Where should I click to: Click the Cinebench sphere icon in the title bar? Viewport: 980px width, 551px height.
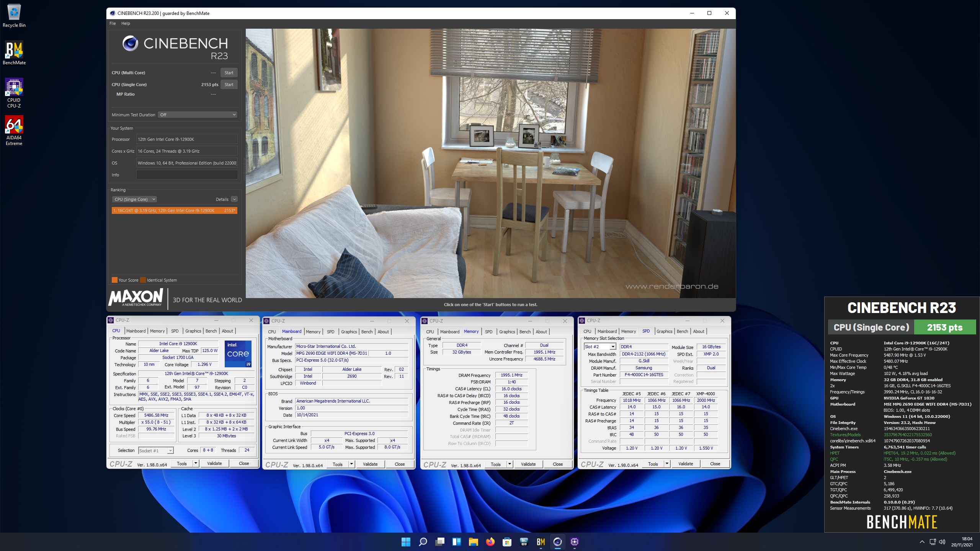coord(113,13)
